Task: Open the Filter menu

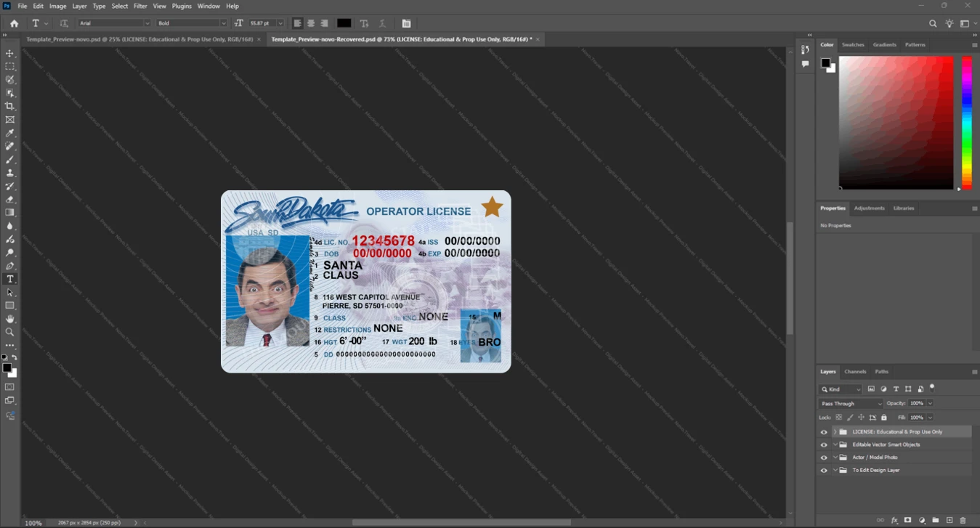Action: pyautogui.click(x=140, y=6)
